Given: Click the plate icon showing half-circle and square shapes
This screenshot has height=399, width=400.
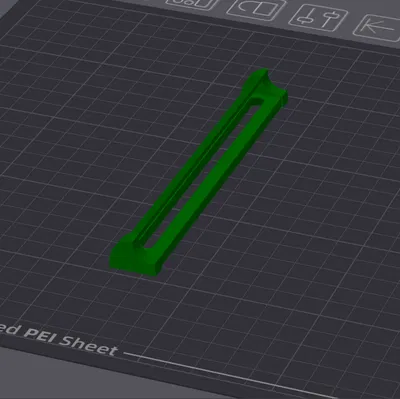Looking at the screenshot, I should tap(257, 10).
